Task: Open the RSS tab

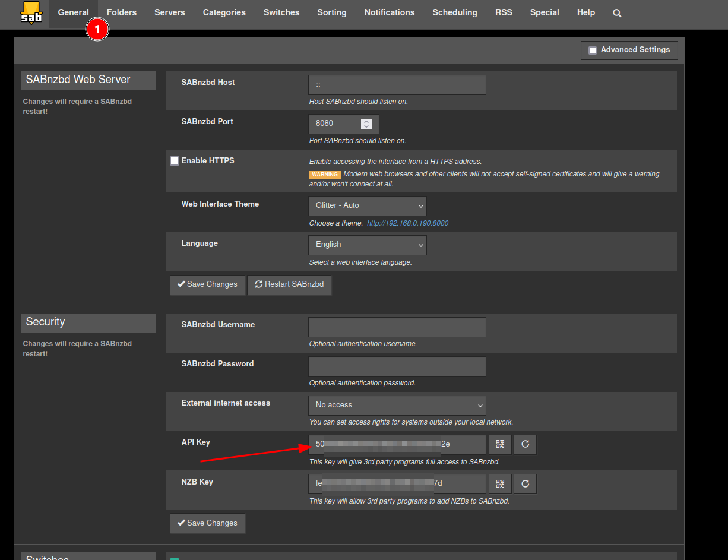Action: tap(504, 12)
